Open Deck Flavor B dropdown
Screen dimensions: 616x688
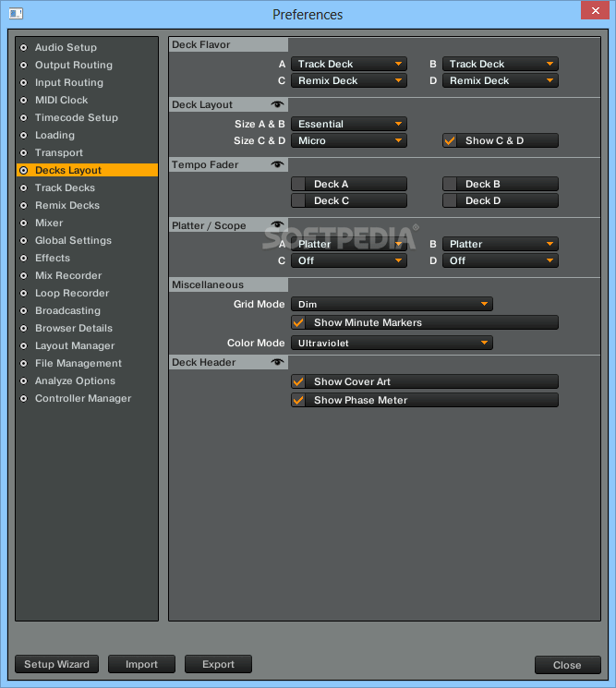501,64
